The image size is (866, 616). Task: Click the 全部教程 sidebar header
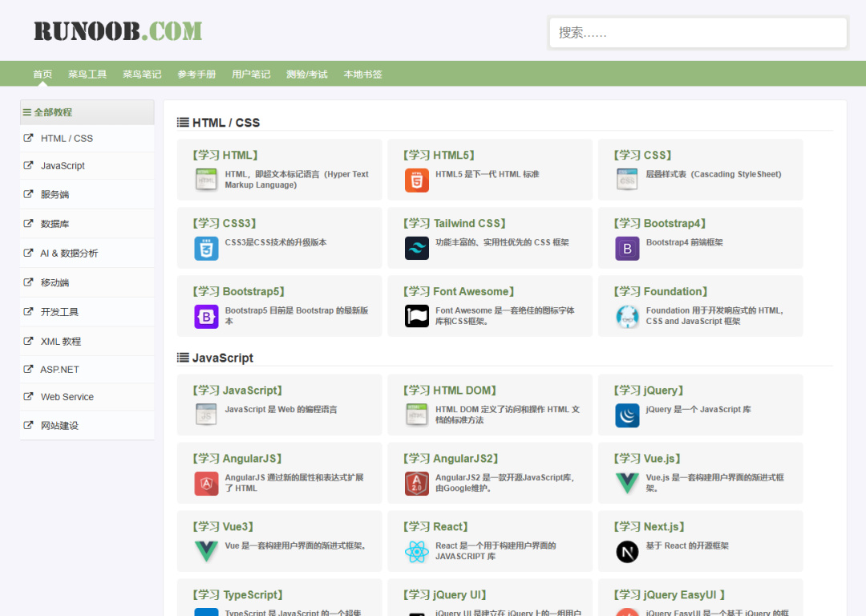87,112
